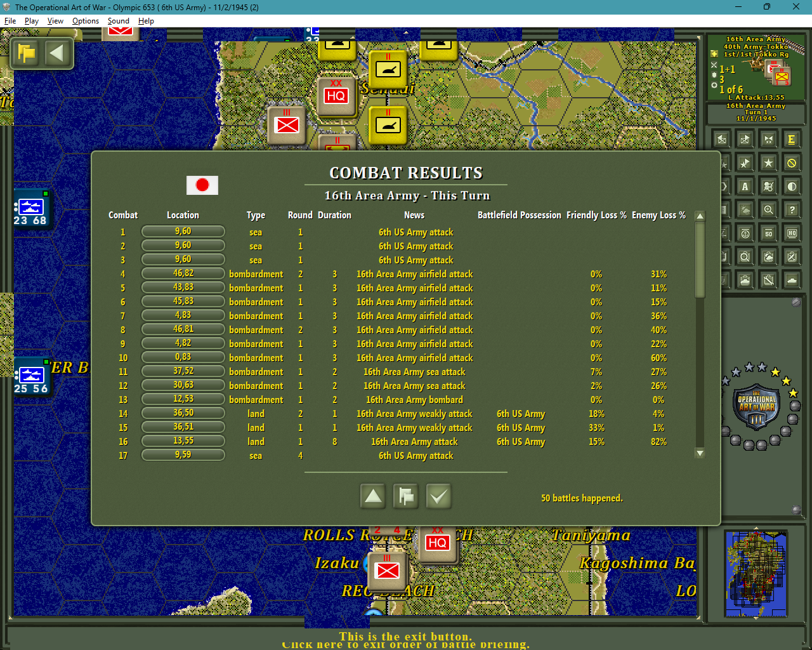Click the yellow flags button at top left
Viewport: 812px width, 650px height.
27,53
